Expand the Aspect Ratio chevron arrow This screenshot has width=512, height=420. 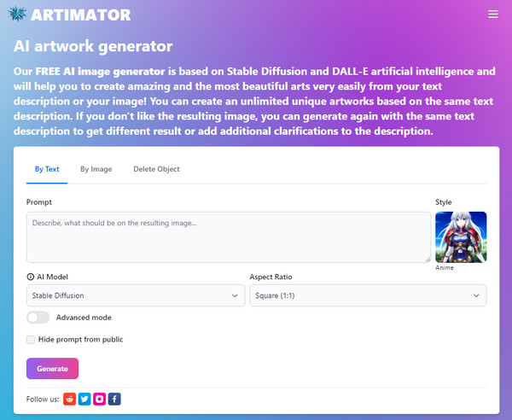(x=476, y=295)
